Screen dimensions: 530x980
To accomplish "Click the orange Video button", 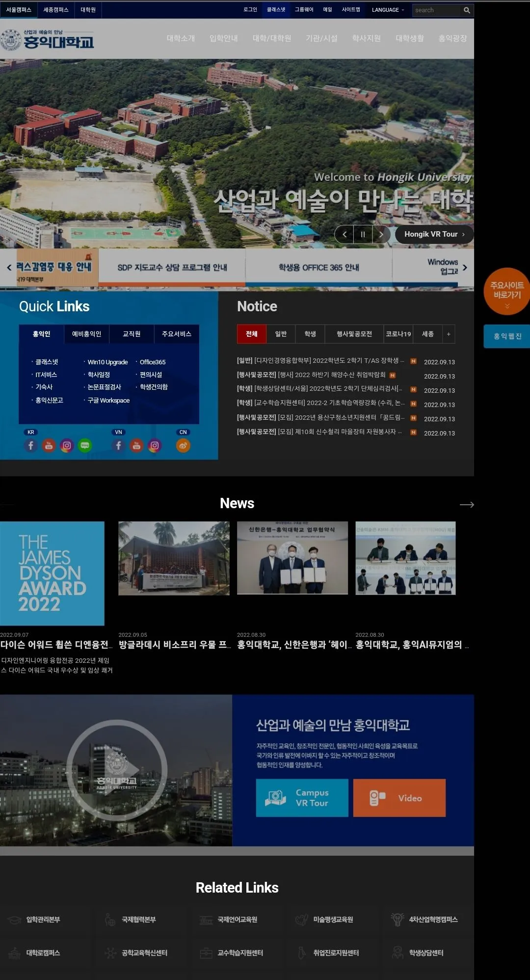I will (399, 798).
